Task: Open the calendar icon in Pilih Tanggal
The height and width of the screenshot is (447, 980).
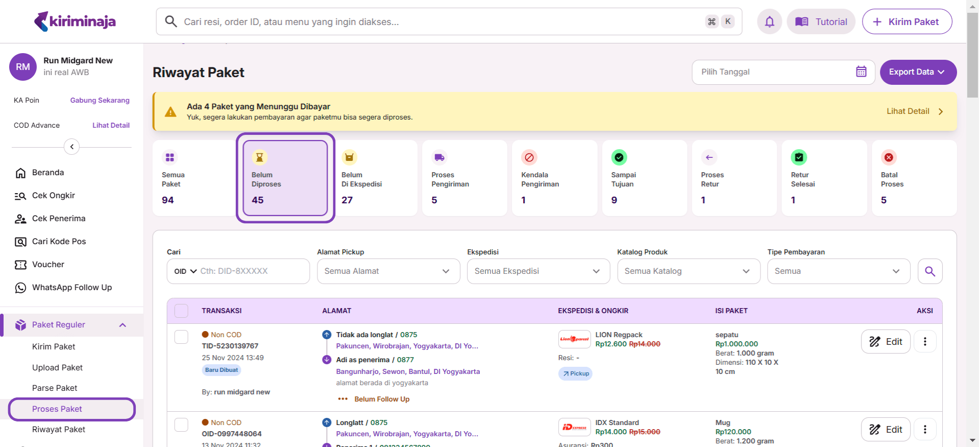Action: [x=861, y=72]
